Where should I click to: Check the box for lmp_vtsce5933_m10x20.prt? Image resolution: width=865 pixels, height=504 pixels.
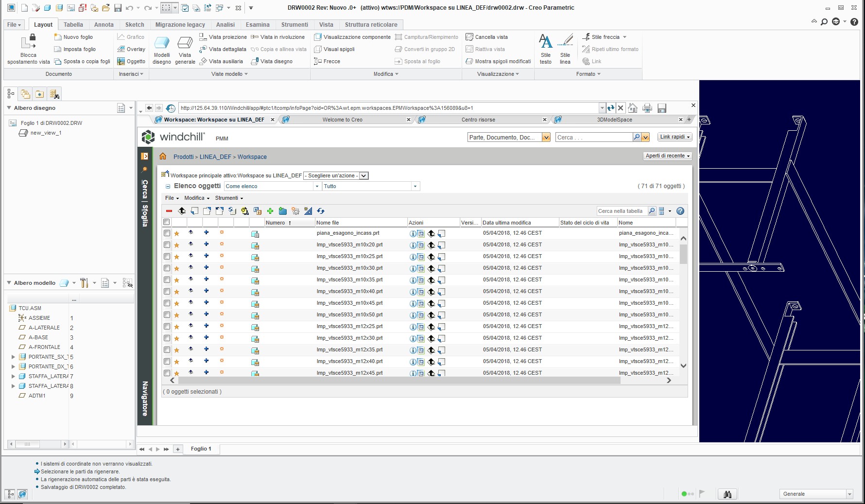(167, 245)
